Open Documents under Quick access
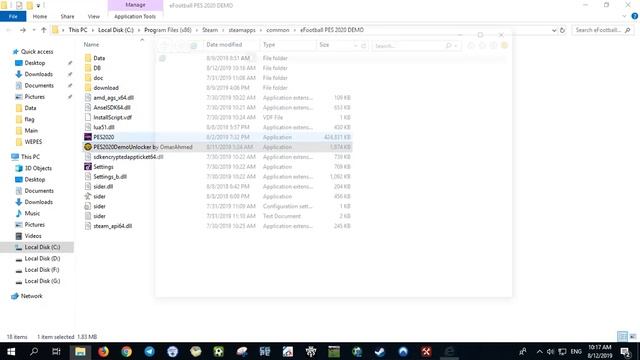Viewport: 640px width, 360px height. [x=39, y=85]
